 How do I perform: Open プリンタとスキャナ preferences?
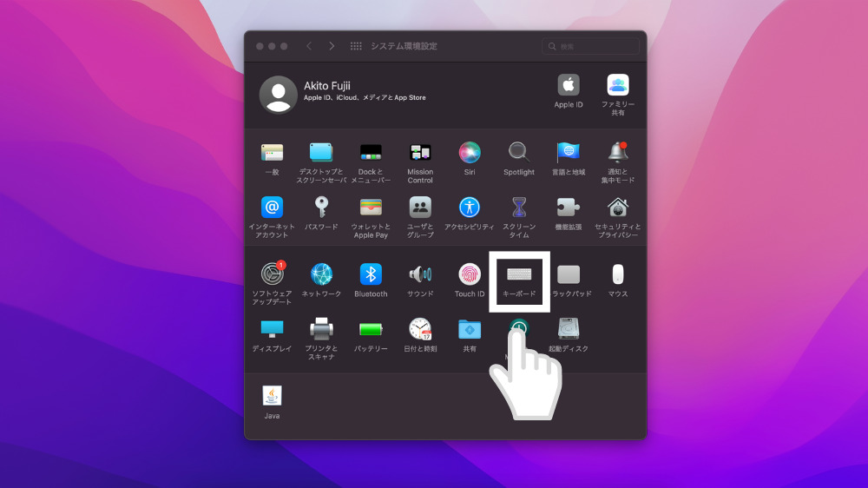[321, 329]
